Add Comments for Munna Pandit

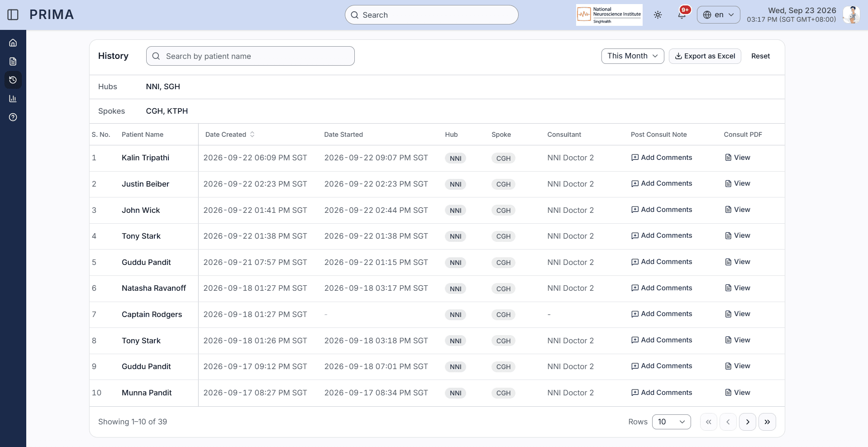(662, 393)
